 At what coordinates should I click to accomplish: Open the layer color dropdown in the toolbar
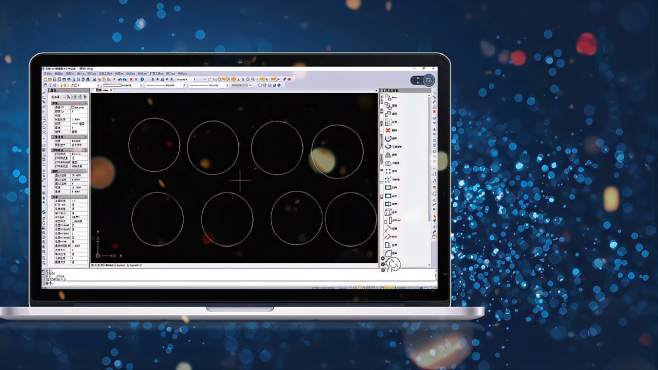coord(123,85)
